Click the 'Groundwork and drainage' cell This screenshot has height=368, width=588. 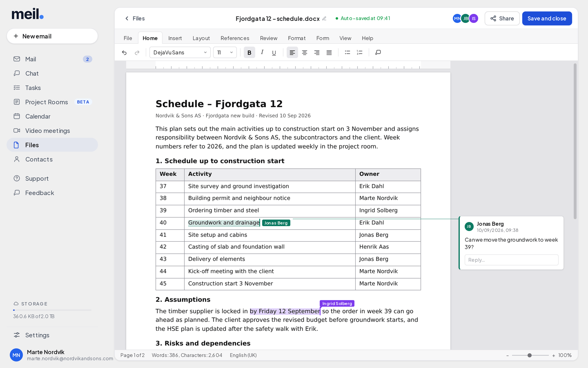pos(269,223)
